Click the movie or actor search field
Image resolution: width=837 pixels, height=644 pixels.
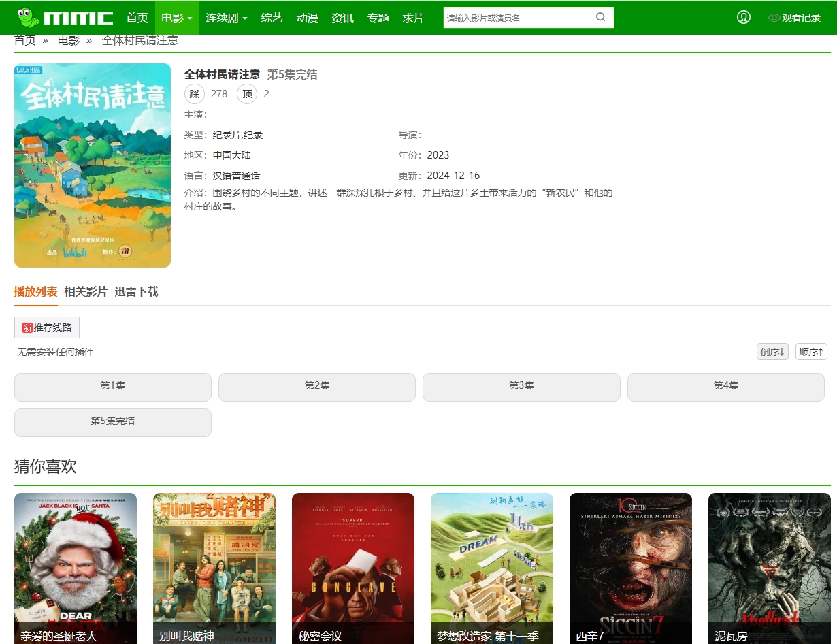click(x=519, y=18)
